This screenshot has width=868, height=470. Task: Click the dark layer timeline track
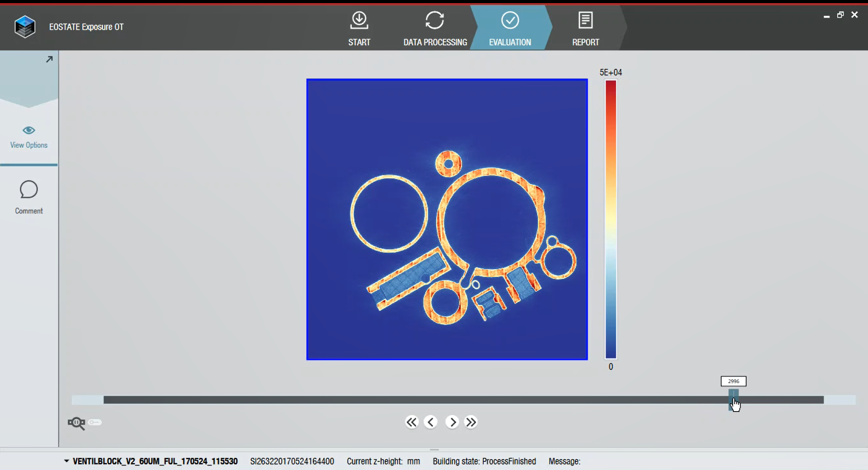pos(408,400)
